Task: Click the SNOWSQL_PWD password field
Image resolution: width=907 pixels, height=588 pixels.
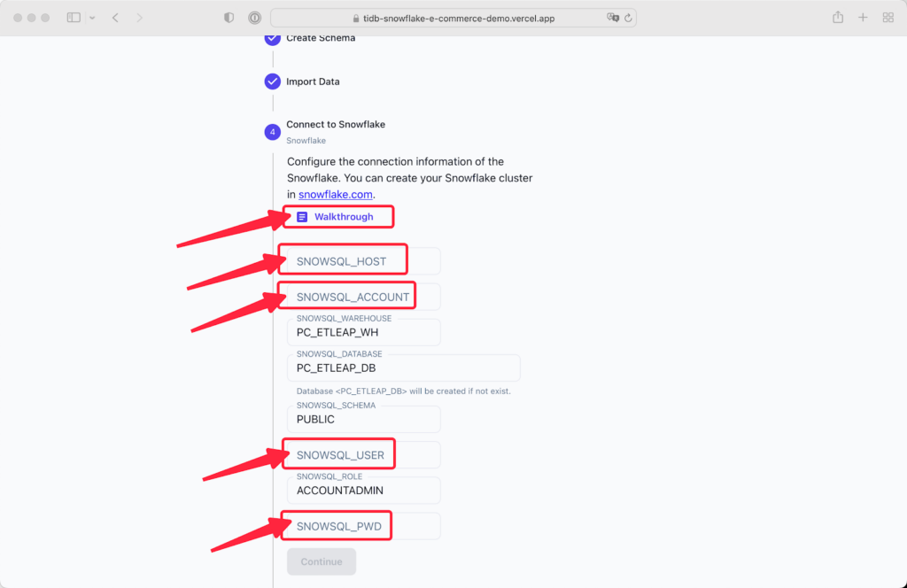Action: coord(364,526)
